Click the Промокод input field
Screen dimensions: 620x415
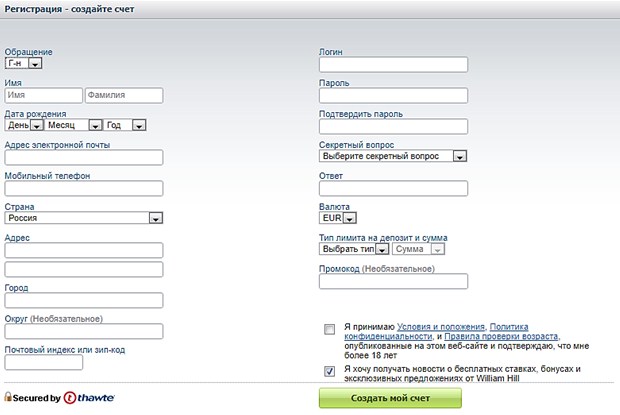tap(393, 281)
